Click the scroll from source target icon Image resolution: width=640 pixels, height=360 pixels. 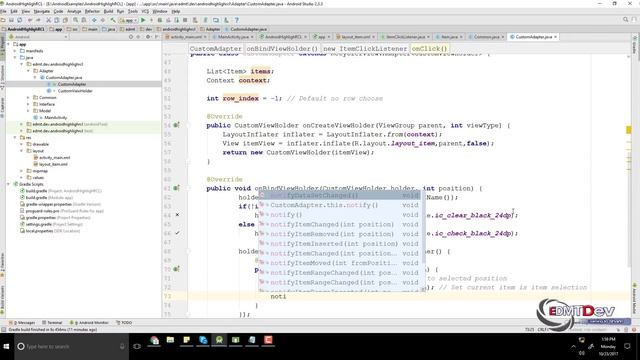coord(131,37)
